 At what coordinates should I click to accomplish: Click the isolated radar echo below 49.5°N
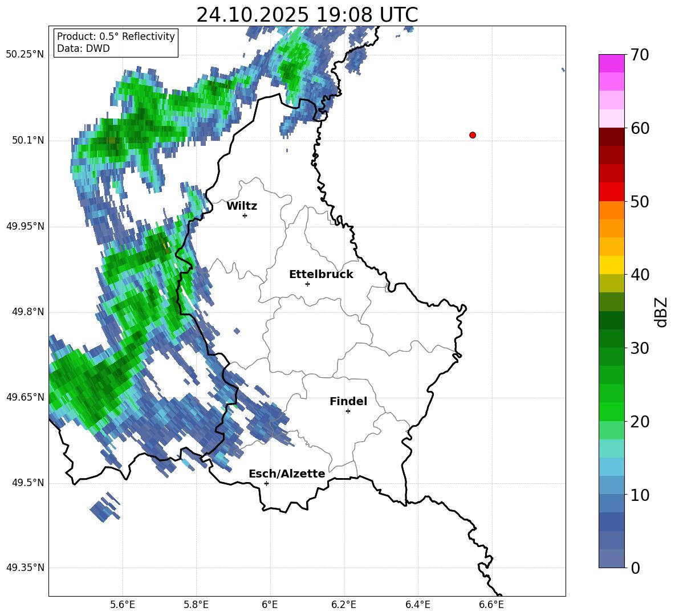(x=105, y=508)
